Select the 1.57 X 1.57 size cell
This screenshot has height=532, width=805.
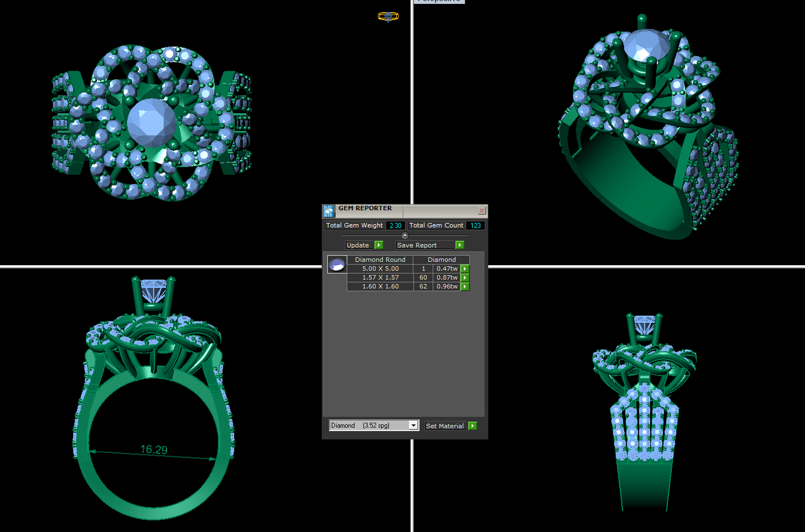[380, 277]
